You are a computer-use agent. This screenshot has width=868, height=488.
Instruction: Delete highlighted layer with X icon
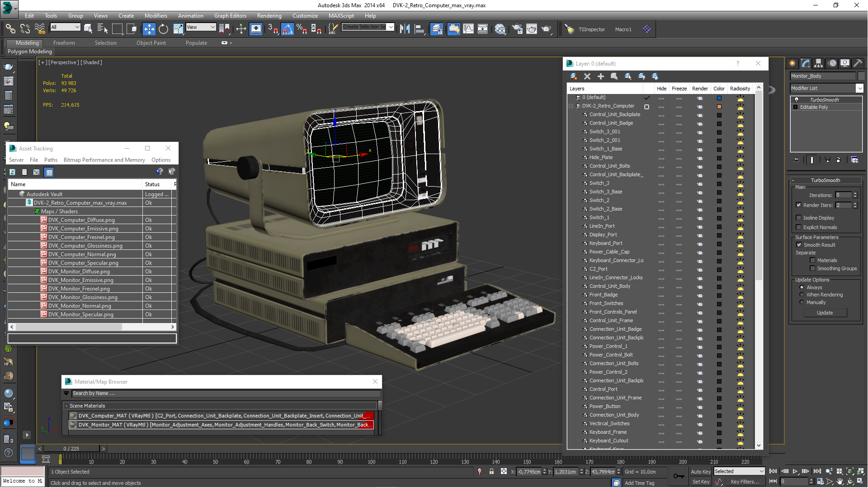pyautogui.click(x=587, y=76)
